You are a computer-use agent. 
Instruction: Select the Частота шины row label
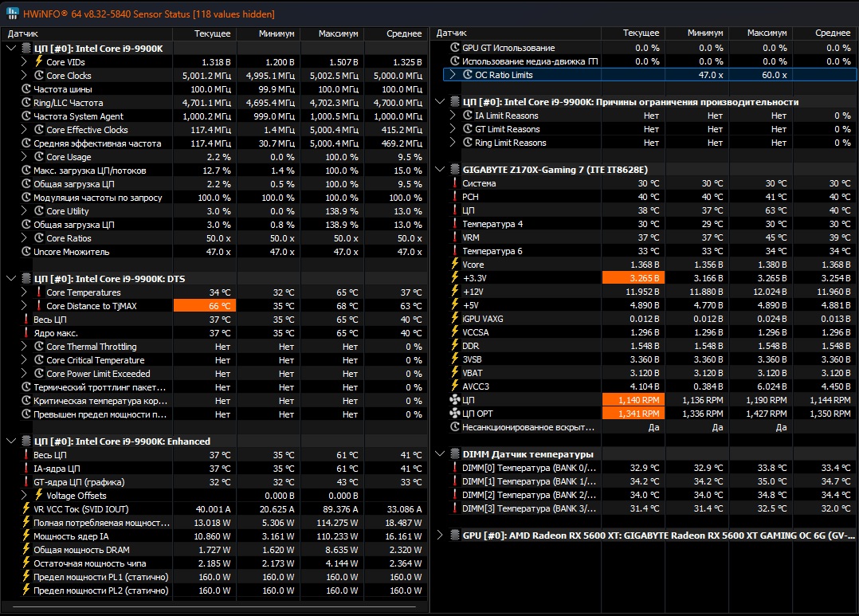click(x=62, y=88)
